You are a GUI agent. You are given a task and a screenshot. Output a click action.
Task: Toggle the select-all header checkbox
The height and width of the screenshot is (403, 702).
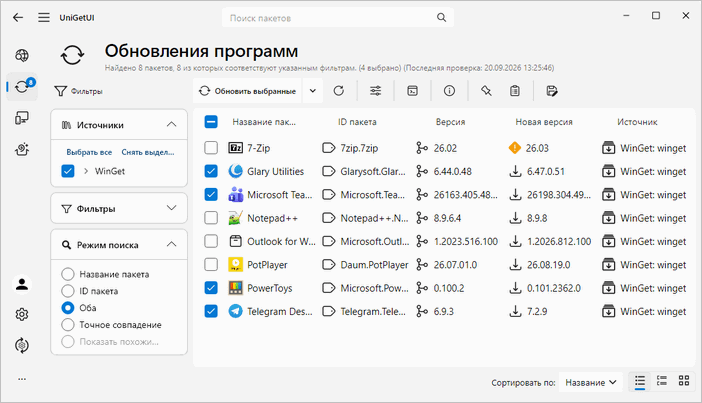[x=211, y=122]
